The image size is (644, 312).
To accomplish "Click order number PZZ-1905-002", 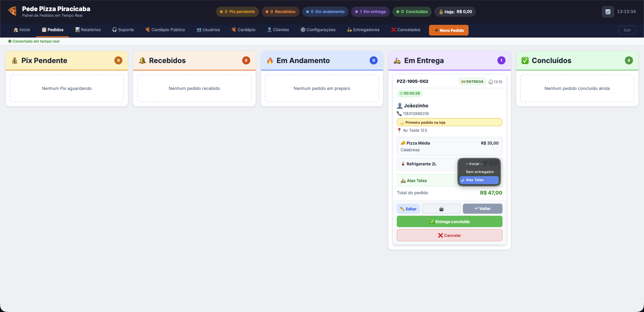I will click(413, 82).
